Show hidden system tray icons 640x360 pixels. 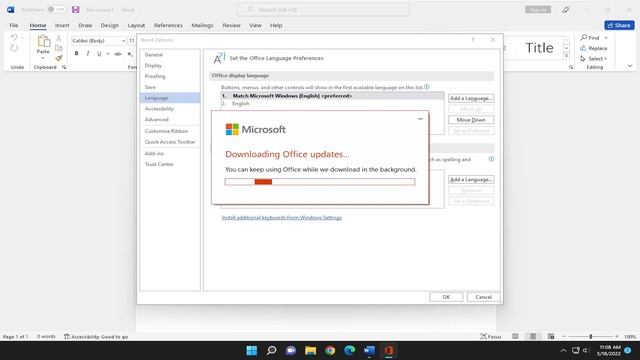(563, 350)
